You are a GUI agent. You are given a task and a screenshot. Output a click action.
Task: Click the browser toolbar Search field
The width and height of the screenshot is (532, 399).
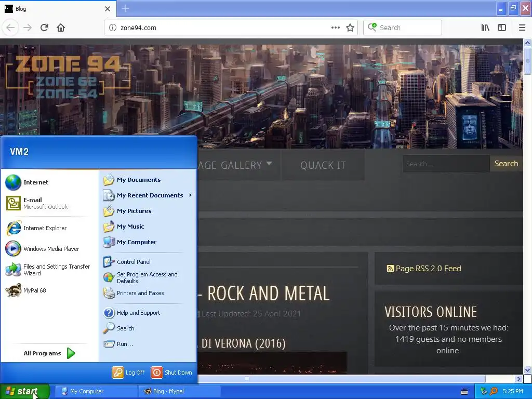403,28
